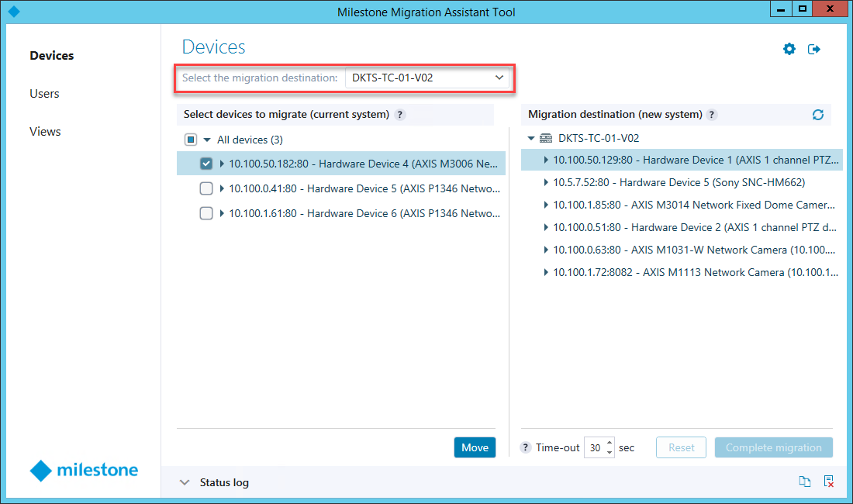Screen dimensions: 853x504
Task: Switch to the Users section
Action: click(44, 94)
